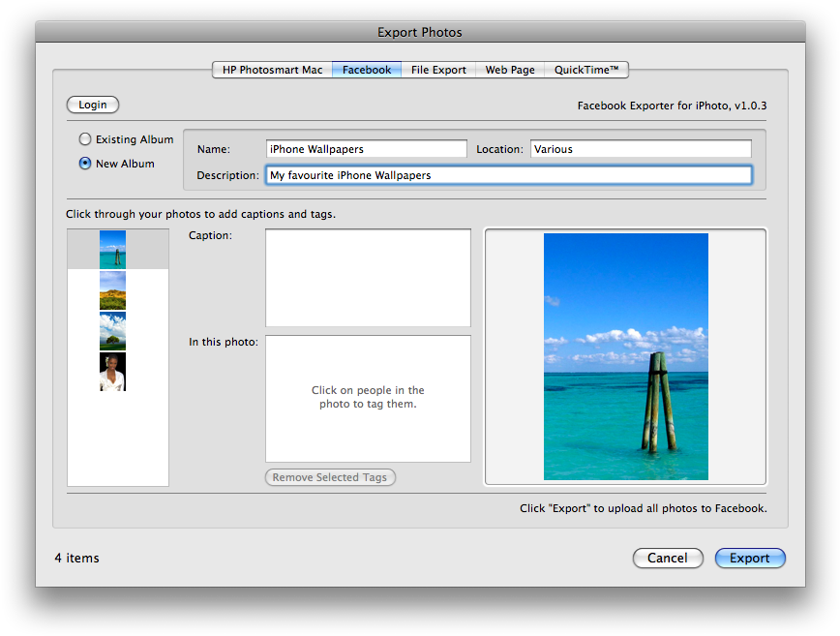Click the album Name field
This screenshot has height=636, width=840.
(x=366, y=148)
